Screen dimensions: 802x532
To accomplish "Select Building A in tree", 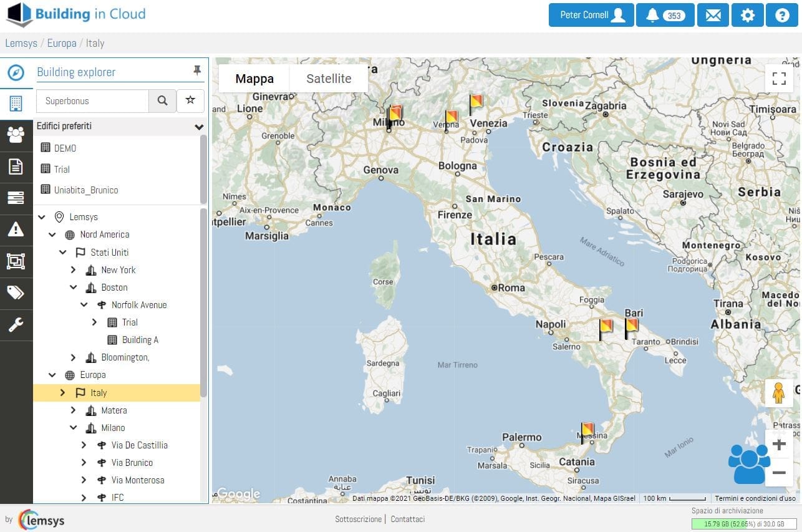I will (140, 340).
